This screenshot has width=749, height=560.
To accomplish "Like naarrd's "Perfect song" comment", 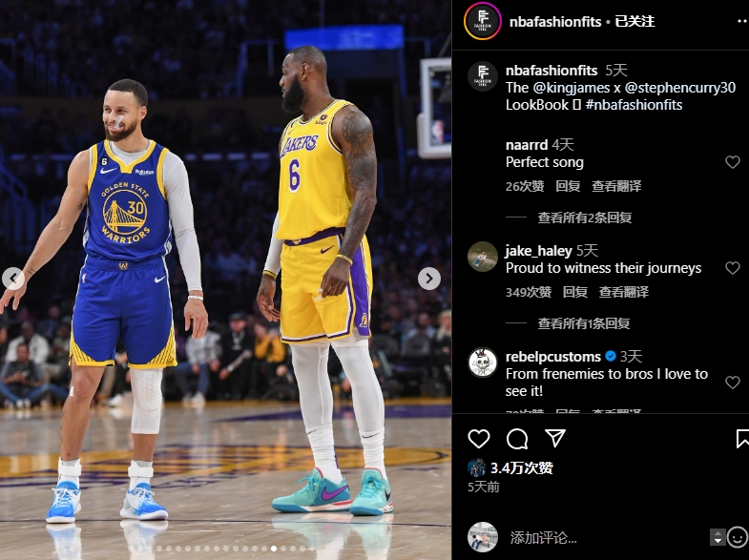I will point(732,162).
